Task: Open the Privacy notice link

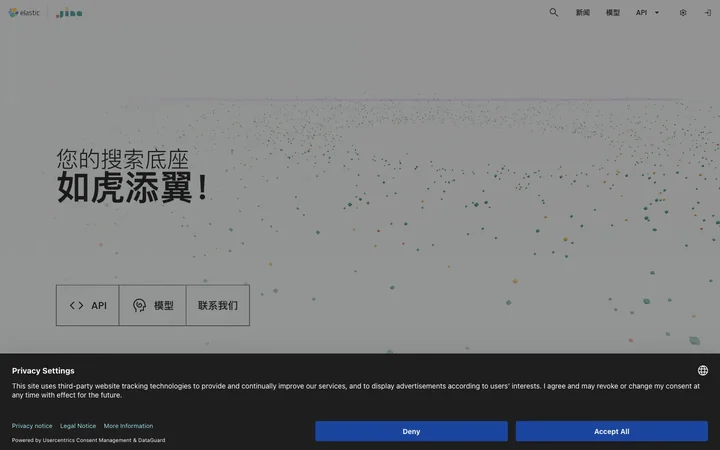Action: coord(32,426)
